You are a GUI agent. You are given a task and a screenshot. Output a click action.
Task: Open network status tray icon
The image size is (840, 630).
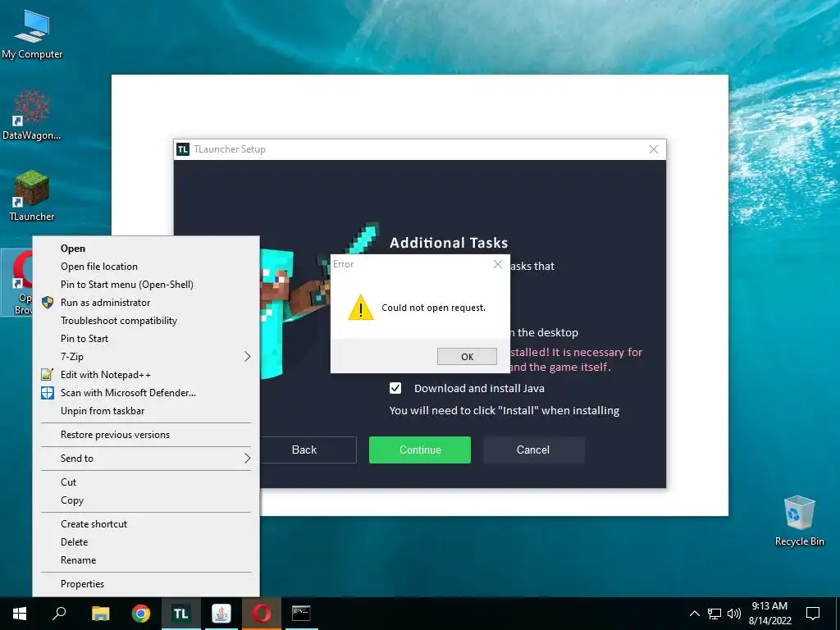coord(714,614)
